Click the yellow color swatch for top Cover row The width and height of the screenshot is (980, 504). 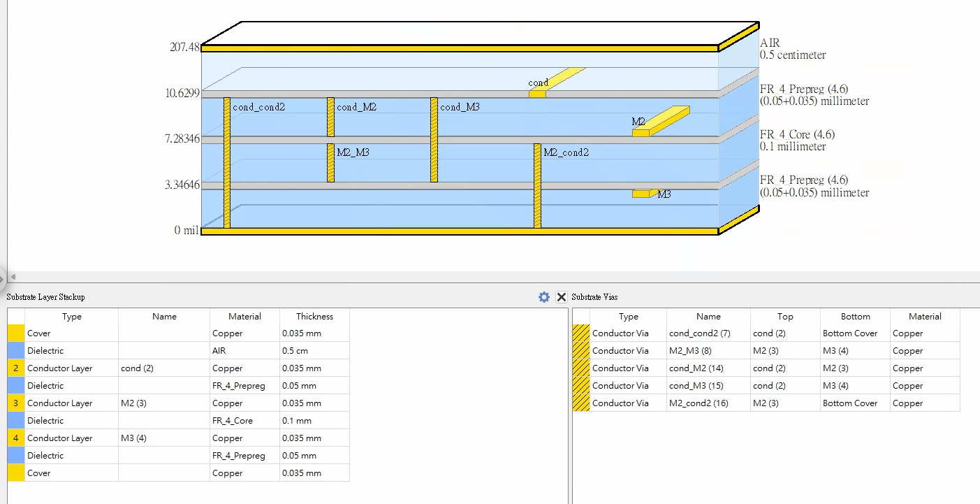(x=16, y=333)
